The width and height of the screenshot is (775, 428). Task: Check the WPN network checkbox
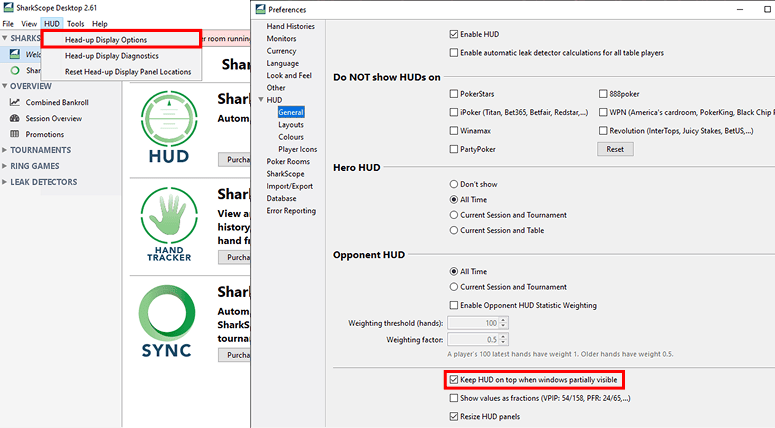point(603,112)
